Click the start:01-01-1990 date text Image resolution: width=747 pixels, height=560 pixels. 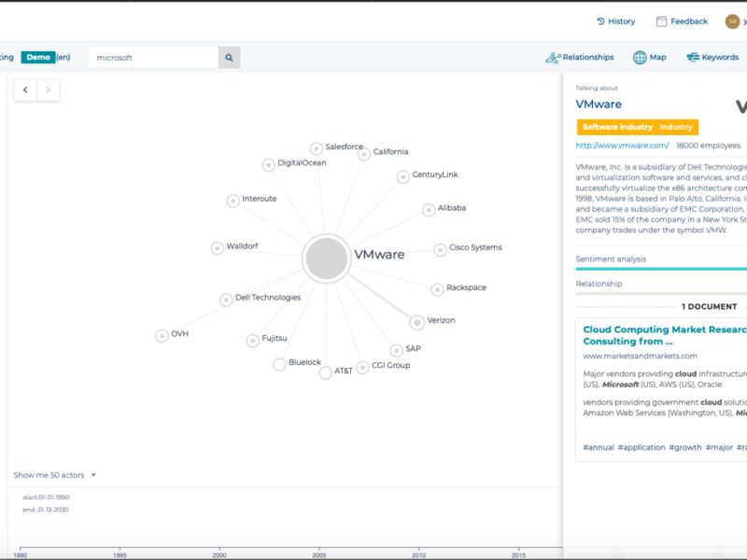click(46, 497)
